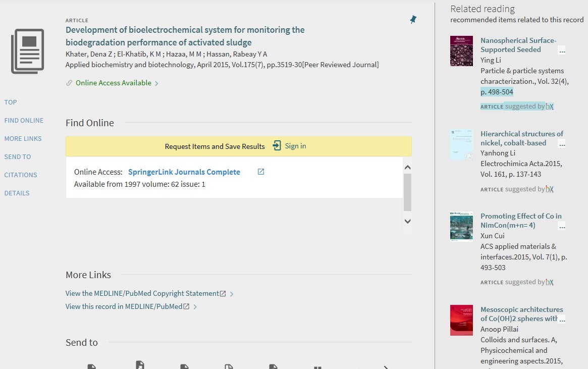The height and width of the screenshot is (369, 588).
Task: Open external link icon beside SpringerLink
Action: tap(261, 172)
